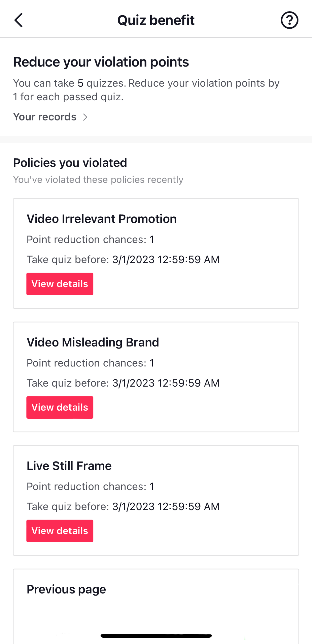Tap the back arrow icon
Image resolution: width=312 pixels, height=644 pixels.
(19, 20)
